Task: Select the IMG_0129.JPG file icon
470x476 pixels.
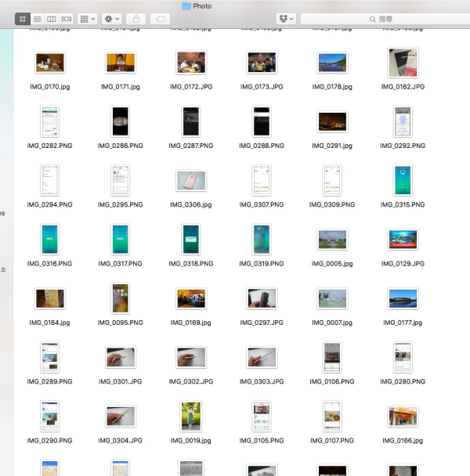Action: [x=403, y=240]
